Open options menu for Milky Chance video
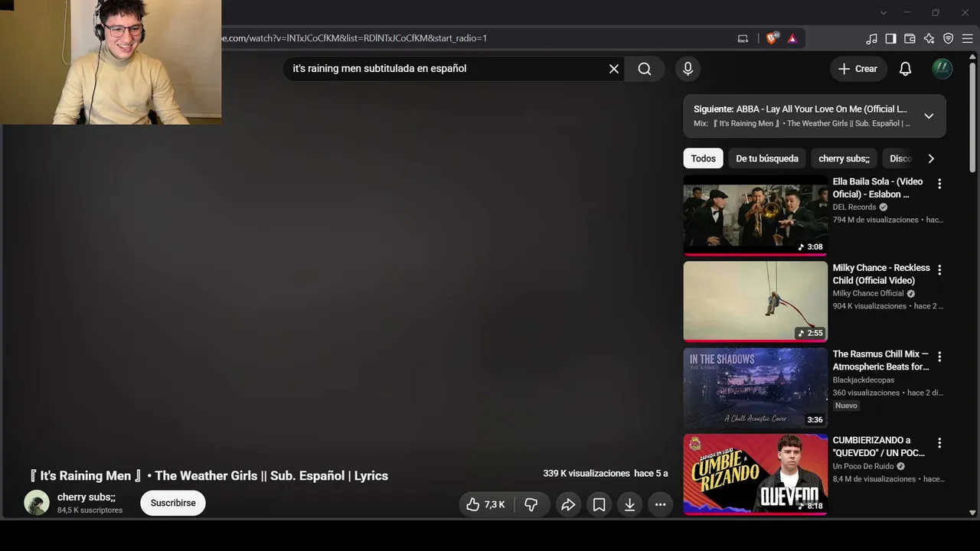Image resolution: width=980 pixels, height=551 pixels. (x=939, y=270)
